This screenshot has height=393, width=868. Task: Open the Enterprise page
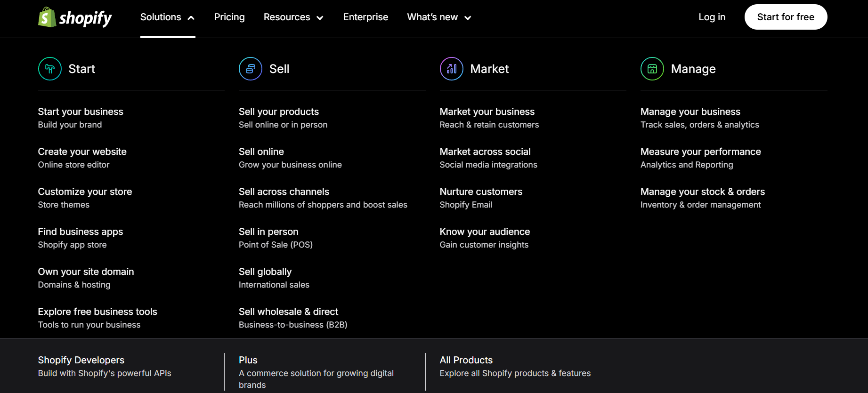coord(365,17)
